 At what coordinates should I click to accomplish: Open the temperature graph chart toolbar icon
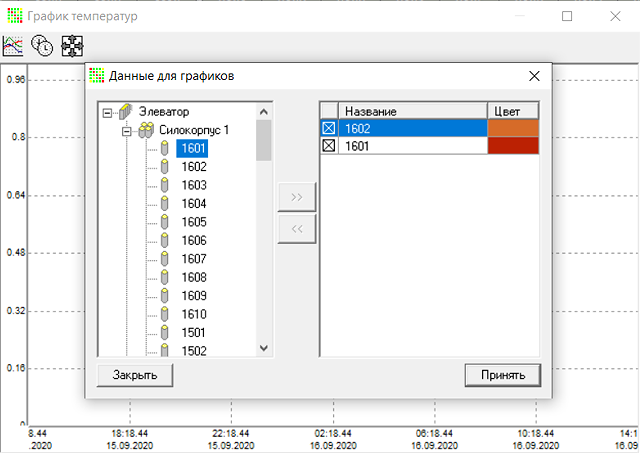tap(13, 45)
